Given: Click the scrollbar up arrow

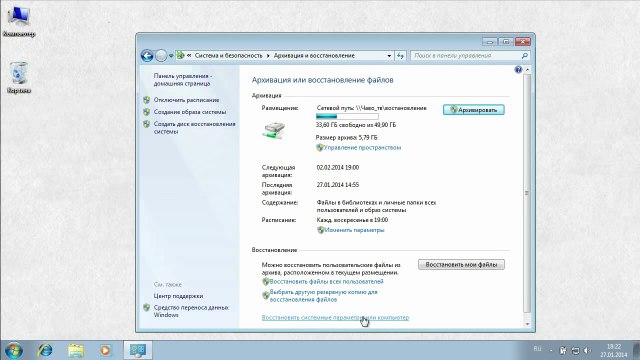Looking at the screenshot, I should [527, 70].
